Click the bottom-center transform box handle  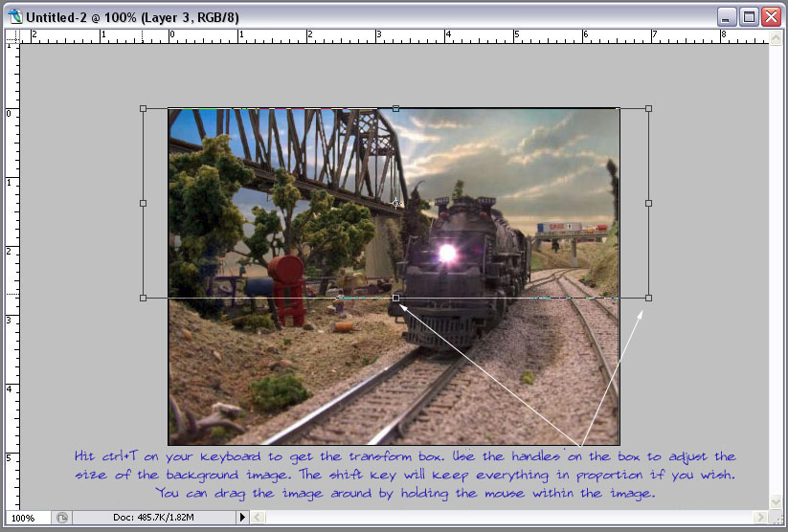(396, 298)
